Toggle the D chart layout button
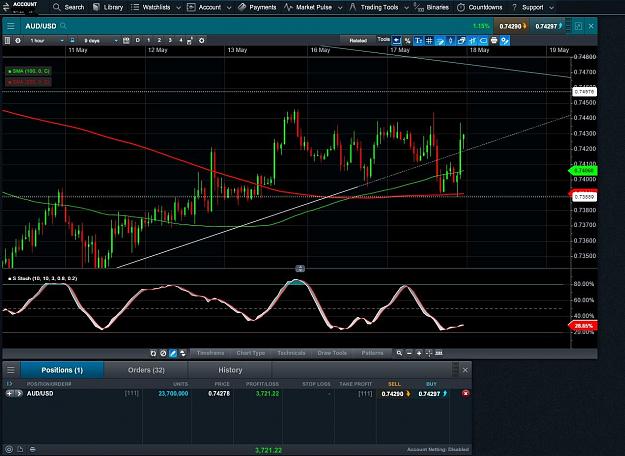 point(138,40)
